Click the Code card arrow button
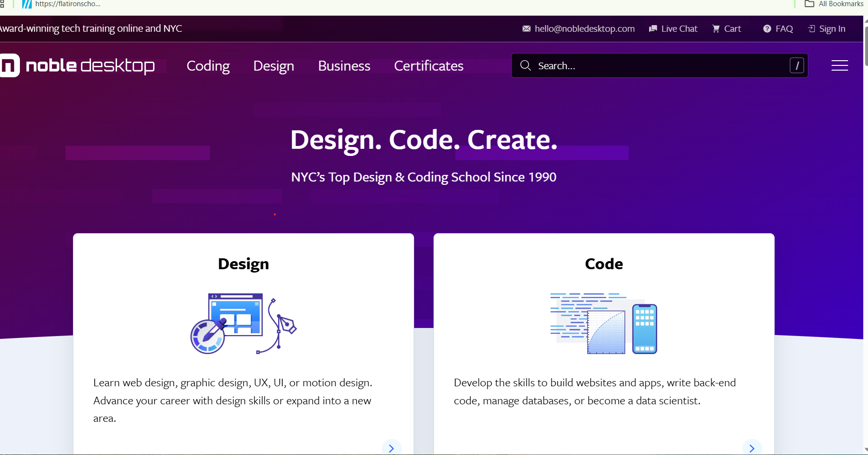The width and height of the screenshot is (868, 455). tap(752, 448)
